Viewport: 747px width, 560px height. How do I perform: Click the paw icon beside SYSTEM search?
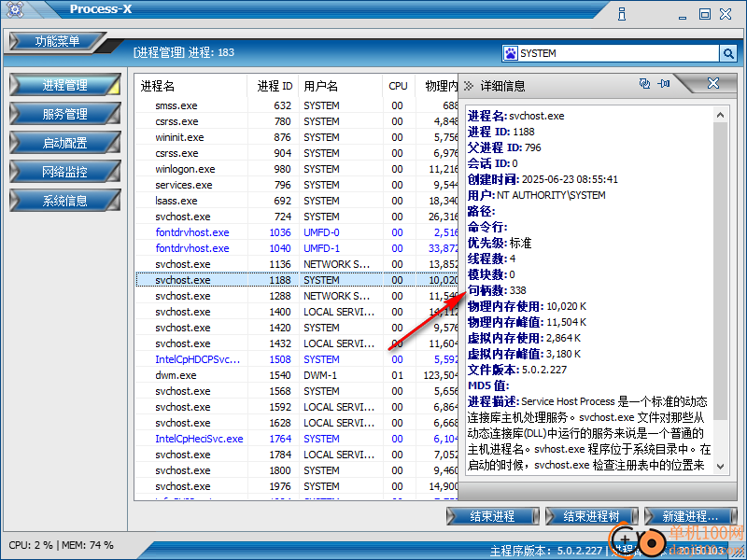click(510, 53)
